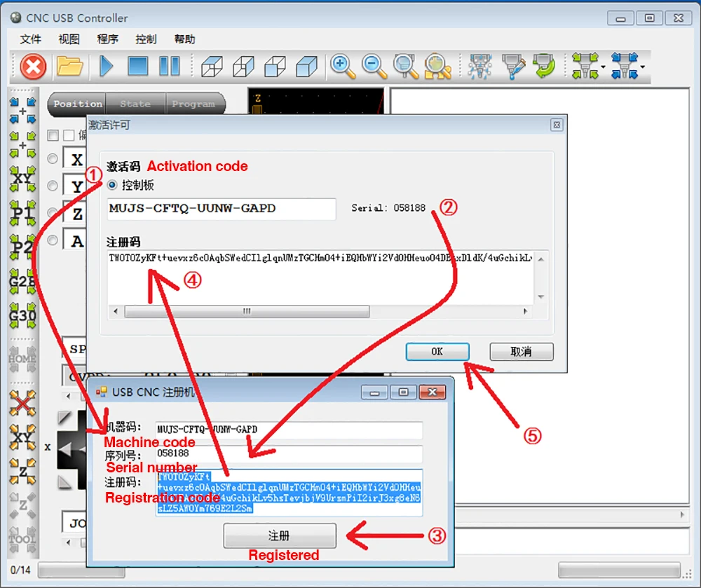701x588 pixels.
Task: Click the 序列号 field in keygen window
Action: [x=289, y=453]
